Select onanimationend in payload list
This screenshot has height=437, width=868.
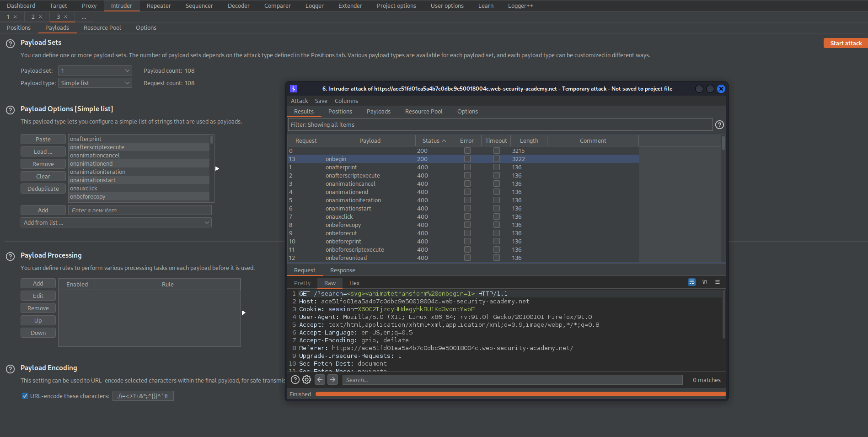click(x=139, y=163)
